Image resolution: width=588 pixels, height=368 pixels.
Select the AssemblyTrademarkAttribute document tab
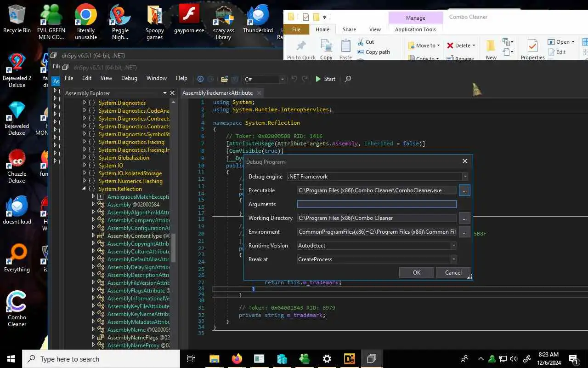point(217,93)
